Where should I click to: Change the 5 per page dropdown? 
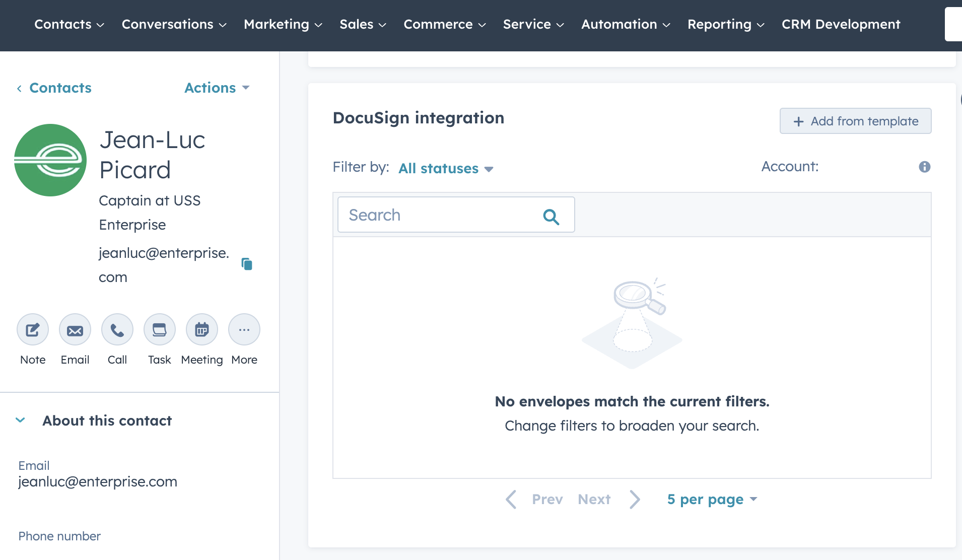click(711, 499)
